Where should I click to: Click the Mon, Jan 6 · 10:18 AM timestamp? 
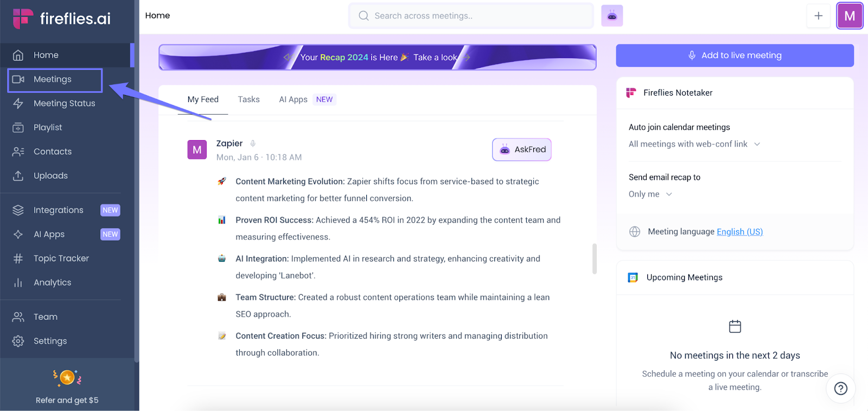click(259, 157)
